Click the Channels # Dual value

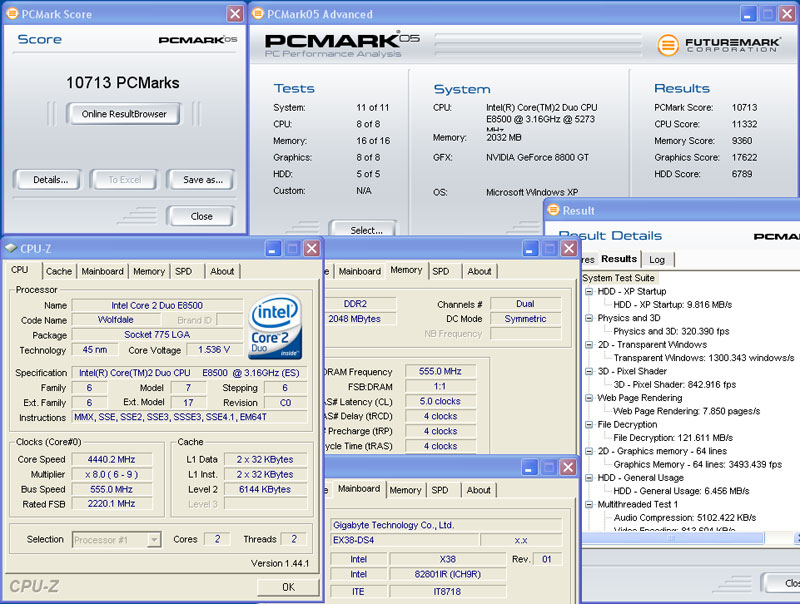coord(525,304)
